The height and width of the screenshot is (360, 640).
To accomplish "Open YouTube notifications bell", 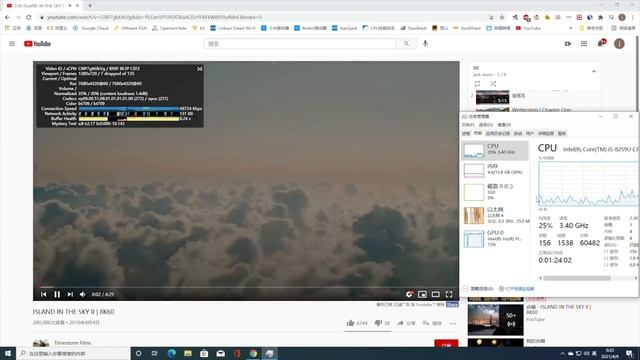I will coord(601,43).
